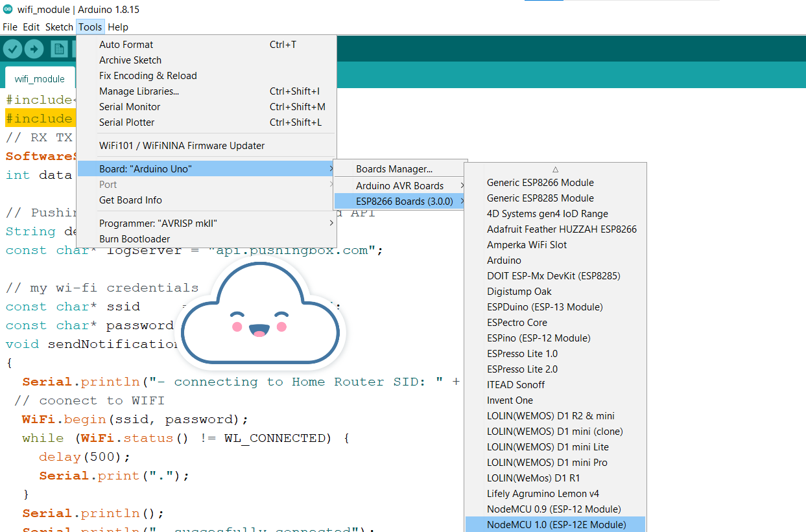This screenshot has width=806, height=532.
Task: Expand the Programmer: "AVRISP mkII" submenu
Action: click(x=206, y=224)
